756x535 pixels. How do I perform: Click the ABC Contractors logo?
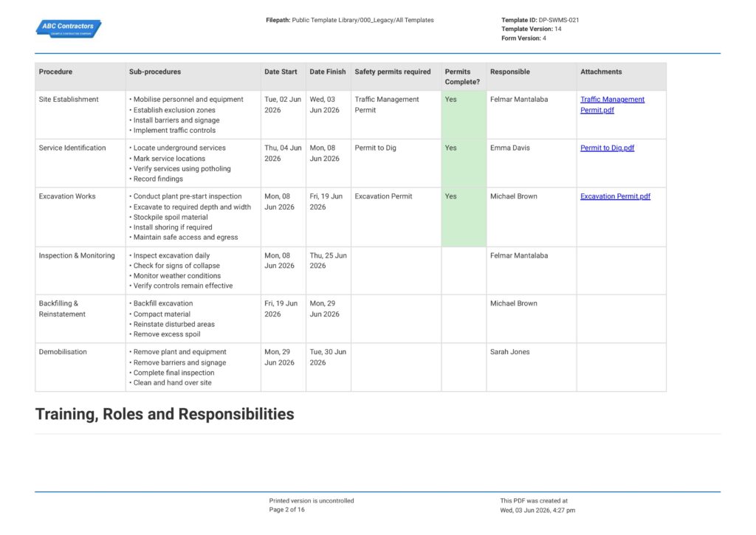(x=69, y=29)
